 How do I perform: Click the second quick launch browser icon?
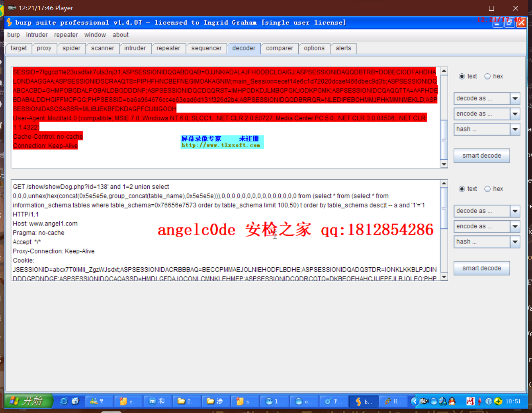(x=75, y=401)
